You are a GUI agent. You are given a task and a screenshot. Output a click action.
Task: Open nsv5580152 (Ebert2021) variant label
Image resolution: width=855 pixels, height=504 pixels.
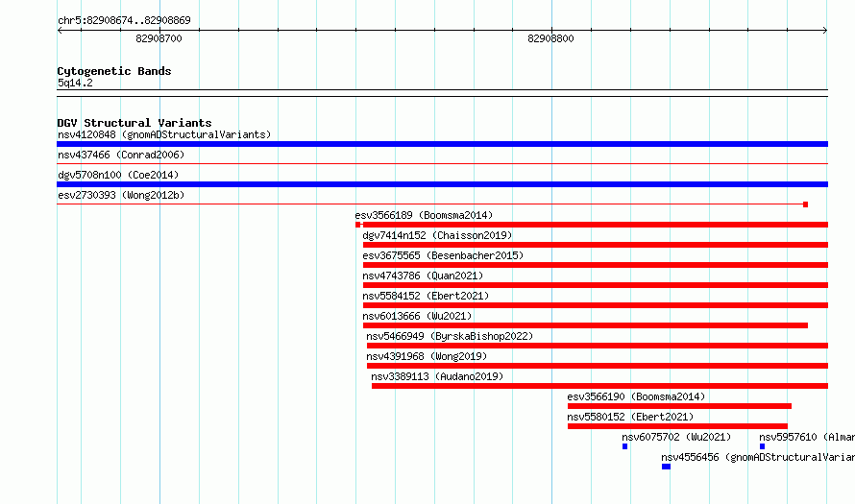pyautogui.click(x=630, y=417)
